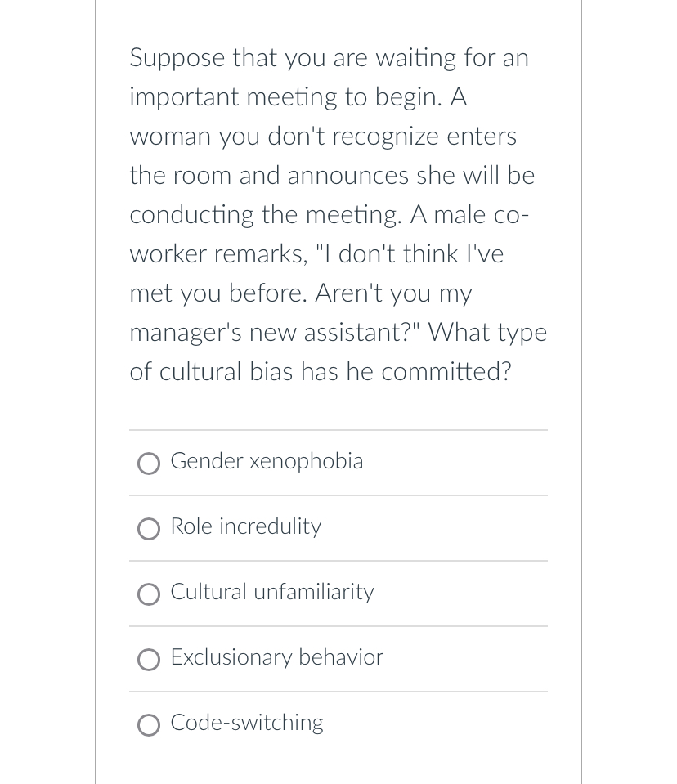Viewport: 677px width, 784px height.
Task: Click the word "Role" in the second answer
Action: 191,526
